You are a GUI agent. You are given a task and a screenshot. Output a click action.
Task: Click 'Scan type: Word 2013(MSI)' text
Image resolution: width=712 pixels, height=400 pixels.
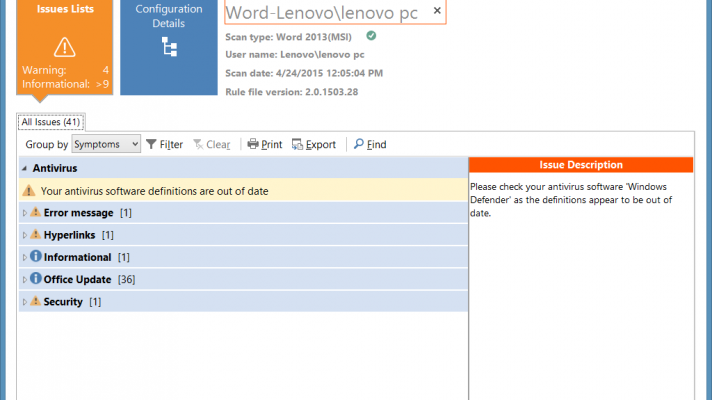pos(288,37)
